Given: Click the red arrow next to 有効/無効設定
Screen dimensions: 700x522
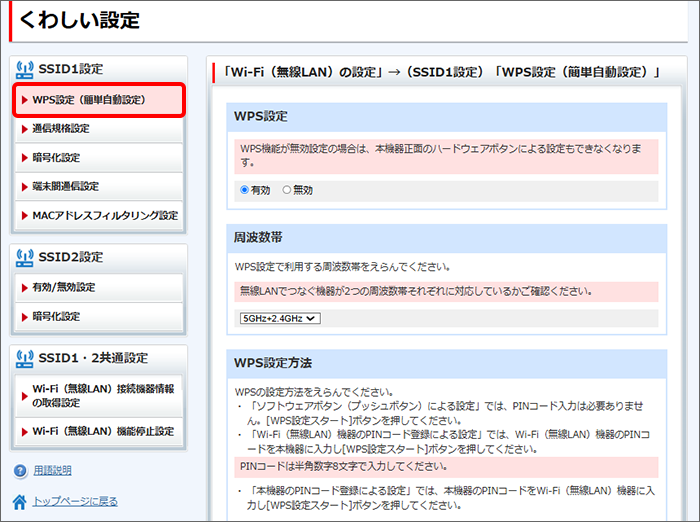Looking at the screenshot, I should (25, 288).
